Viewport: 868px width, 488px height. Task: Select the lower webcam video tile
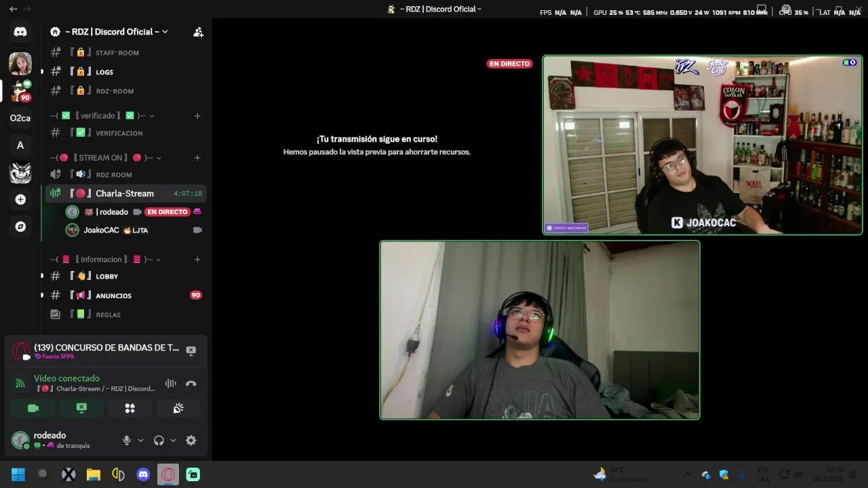point(540,330)
